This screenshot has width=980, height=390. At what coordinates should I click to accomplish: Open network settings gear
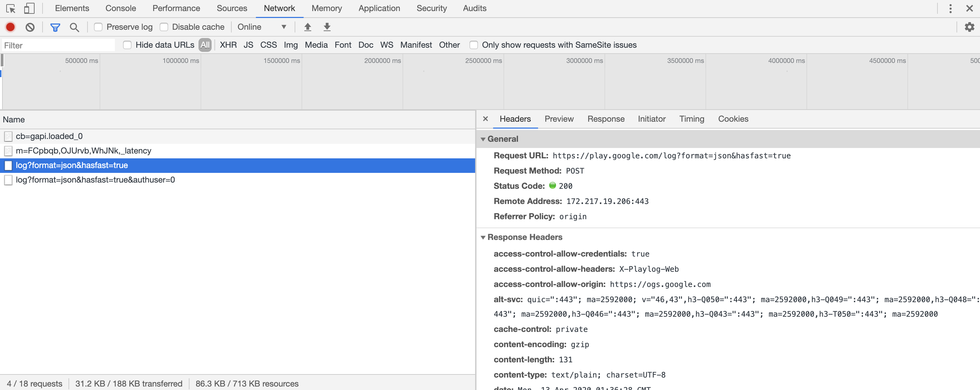pos(969,27)
